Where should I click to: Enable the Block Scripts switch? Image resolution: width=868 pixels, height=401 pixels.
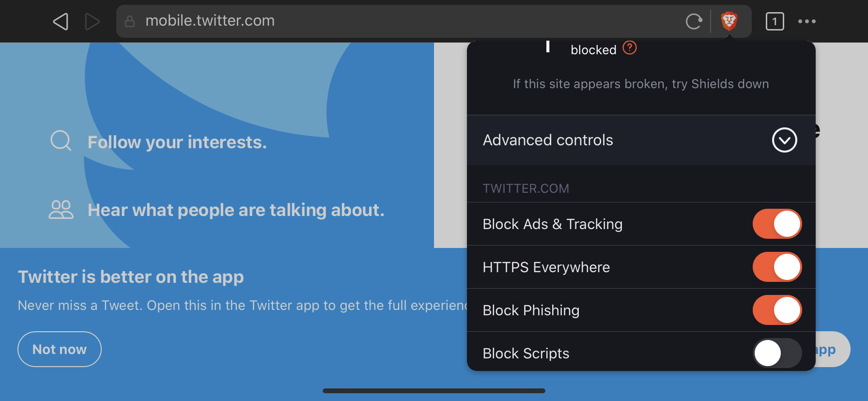[777, 353]
